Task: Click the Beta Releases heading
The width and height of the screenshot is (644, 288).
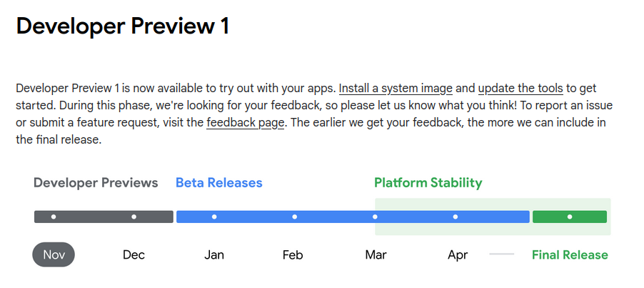Action: coord(219,183)
